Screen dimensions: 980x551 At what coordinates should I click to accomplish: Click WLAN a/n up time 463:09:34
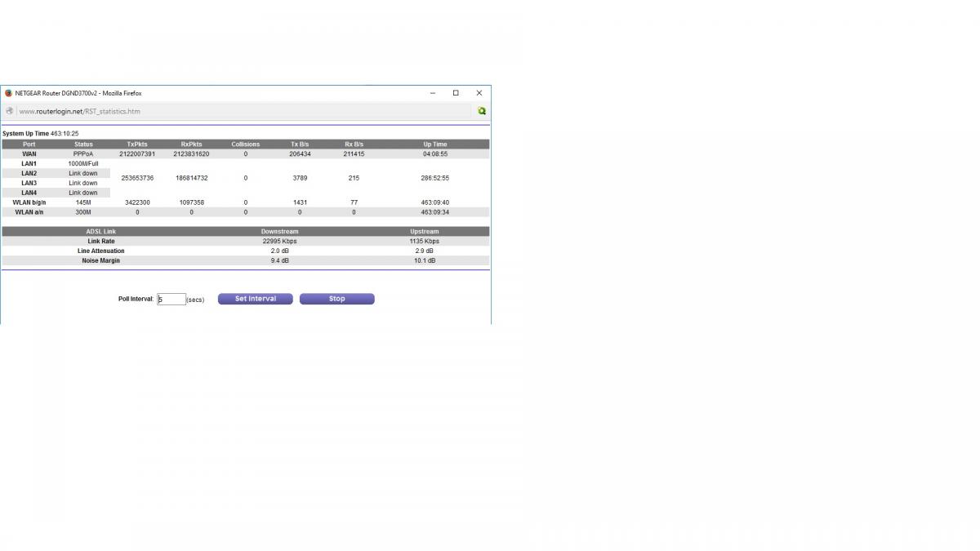point(435,212)
